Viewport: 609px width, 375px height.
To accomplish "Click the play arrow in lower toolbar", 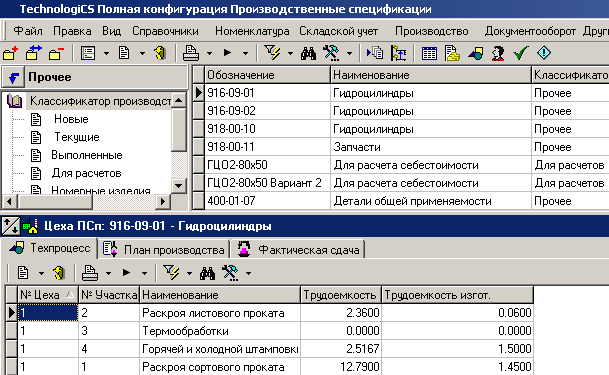I will tap(126, 273).
